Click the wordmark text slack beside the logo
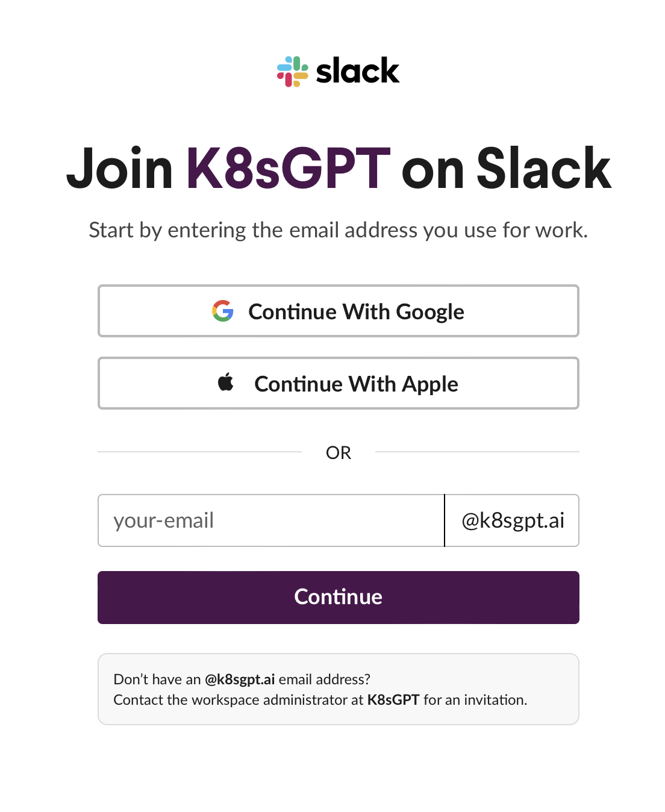Viewport: 665px width, 812px height. [357, 70]
